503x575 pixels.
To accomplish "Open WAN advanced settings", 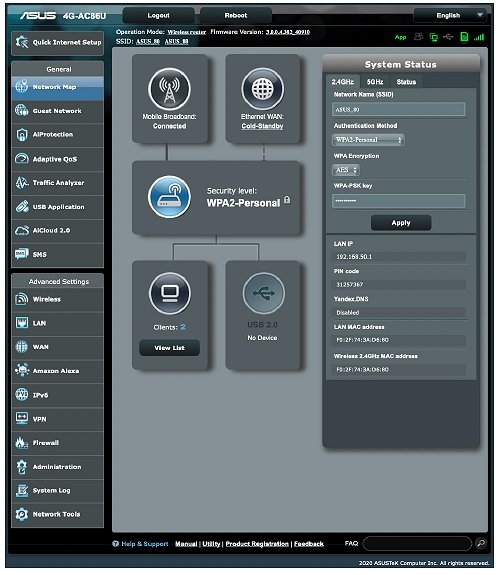I will (58, 347).
